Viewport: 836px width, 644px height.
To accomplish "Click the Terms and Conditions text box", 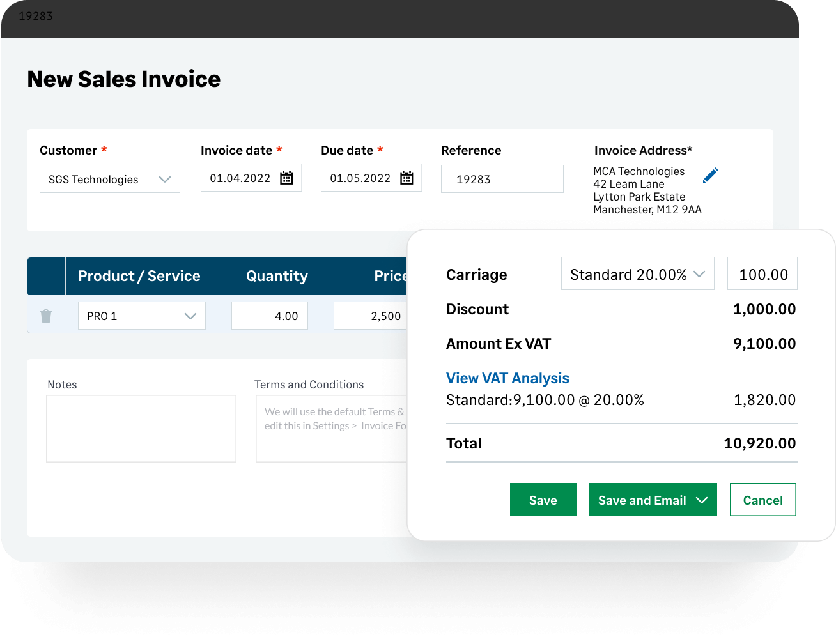I will click(x=332, y=428).
